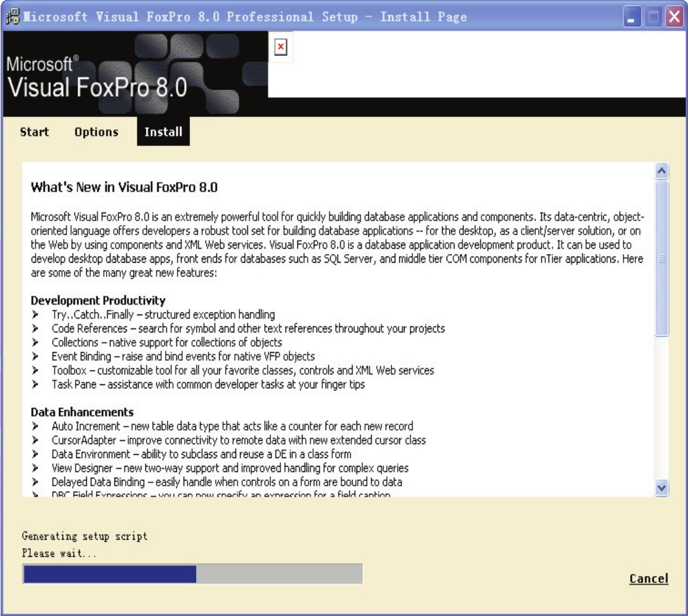
Task: Click the Data Enhancements heading
Action: click(x=82, y=412)
